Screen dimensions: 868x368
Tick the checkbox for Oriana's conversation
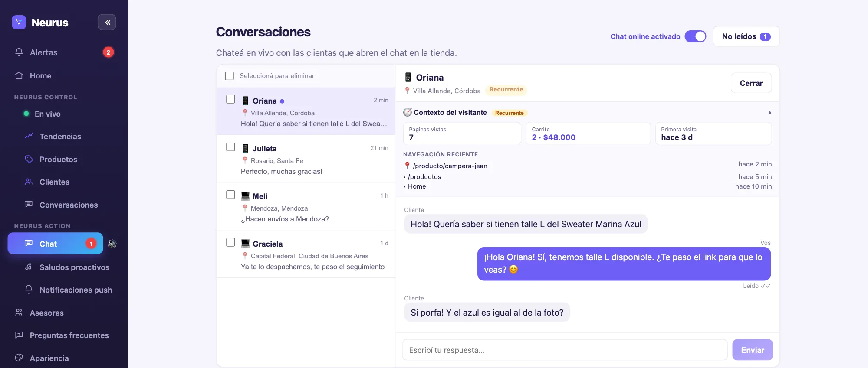coord(230,99)
